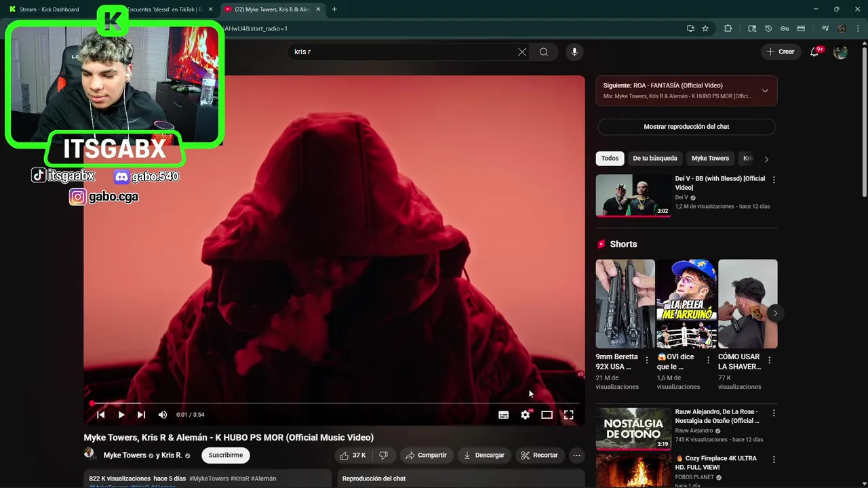Mute the video volume speaker icon
This screenshot has height=488, width=868.
[163, 415]
